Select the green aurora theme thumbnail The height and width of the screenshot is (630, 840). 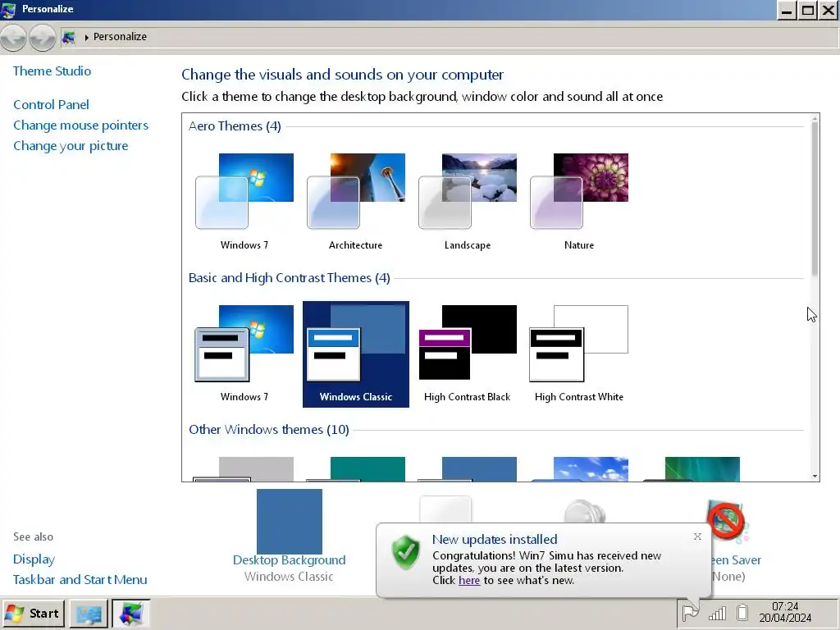point(690,469)
